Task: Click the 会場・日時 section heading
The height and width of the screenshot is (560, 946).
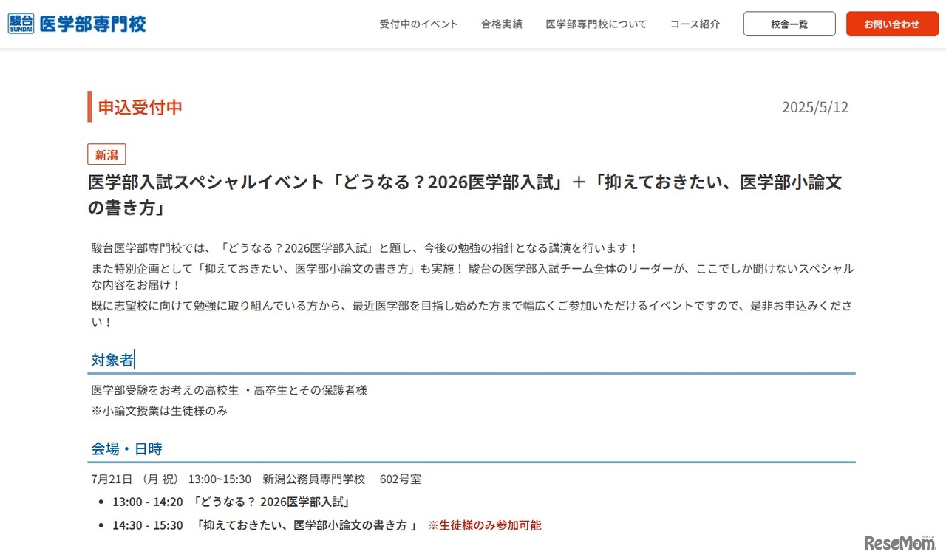Action: click(x=126, y=448)
